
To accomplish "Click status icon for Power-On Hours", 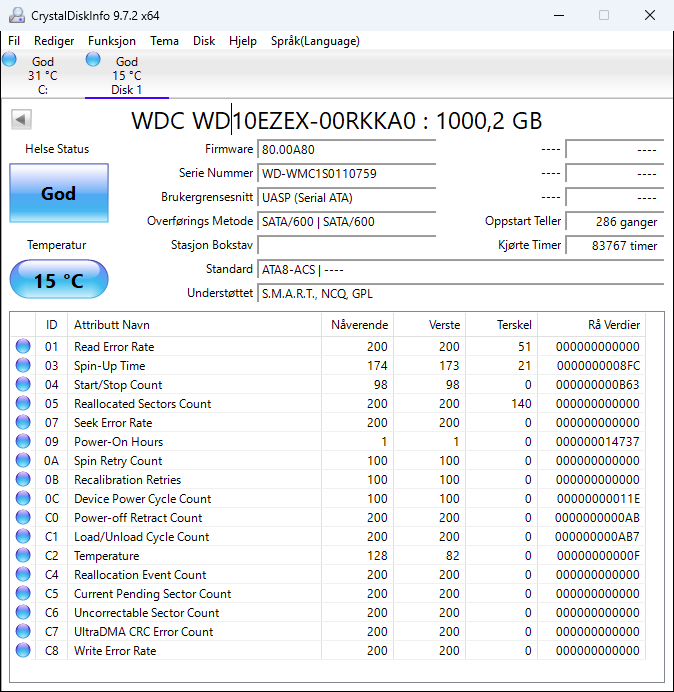I will pos(23,441).
